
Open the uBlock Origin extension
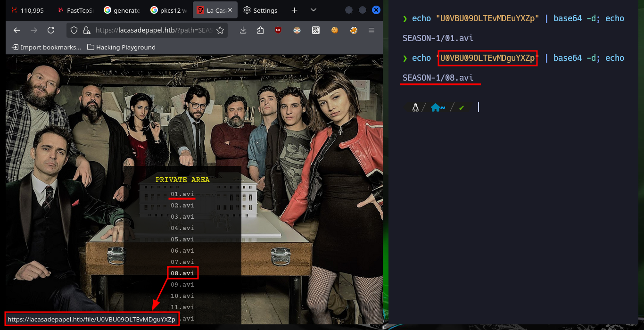tap(278, 30)
